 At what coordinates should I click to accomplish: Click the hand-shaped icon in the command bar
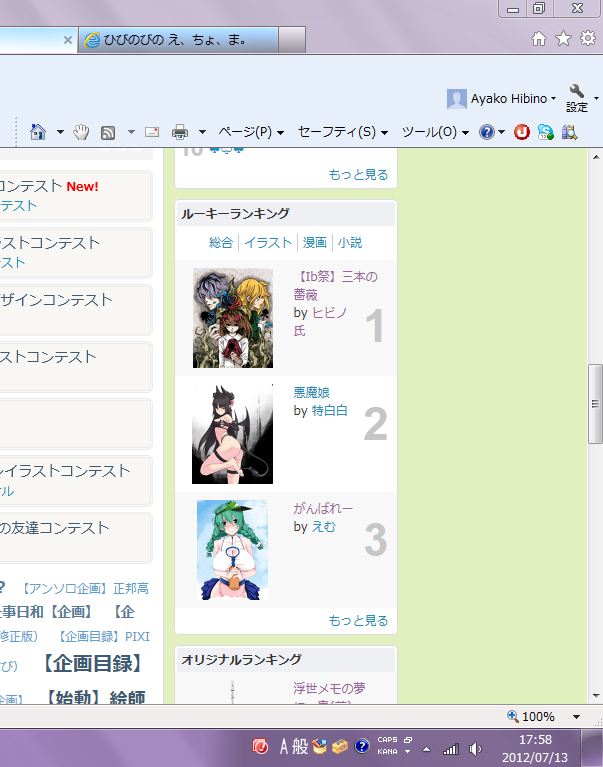click(81, 132)
